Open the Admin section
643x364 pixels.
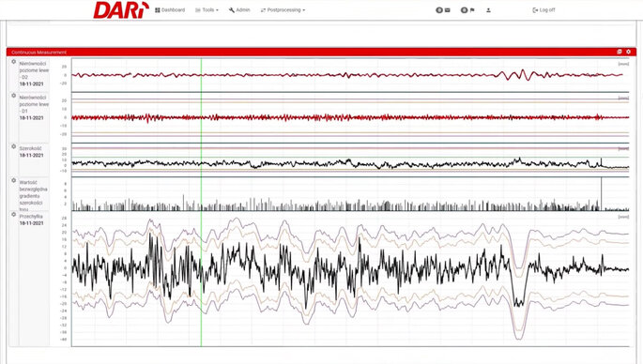239,9
